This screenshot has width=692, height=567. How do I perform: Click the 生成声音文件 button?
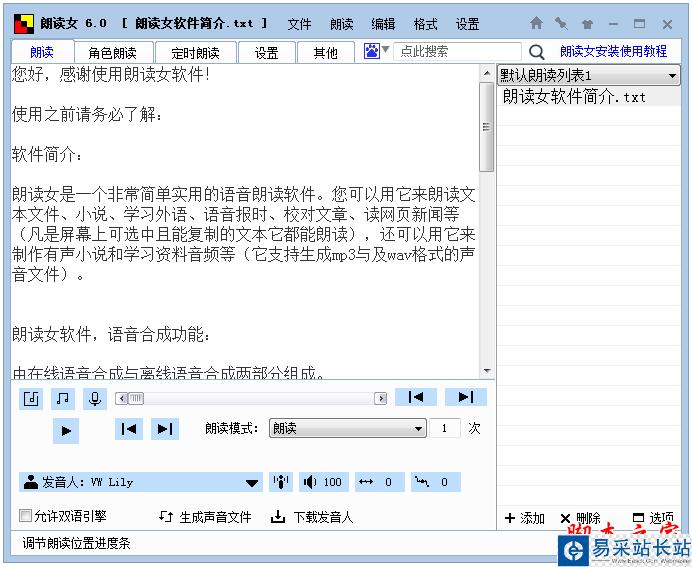click(205, 517)
